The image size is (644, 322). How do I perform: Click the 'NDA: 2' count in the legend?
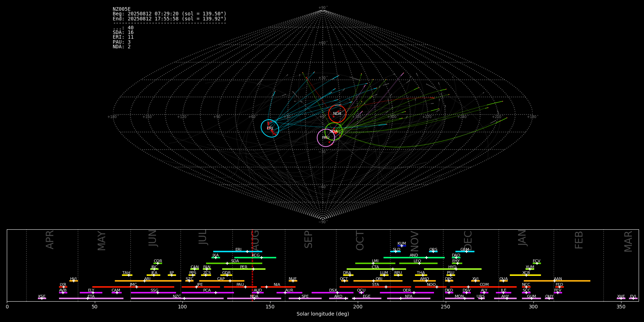point(122,47)
